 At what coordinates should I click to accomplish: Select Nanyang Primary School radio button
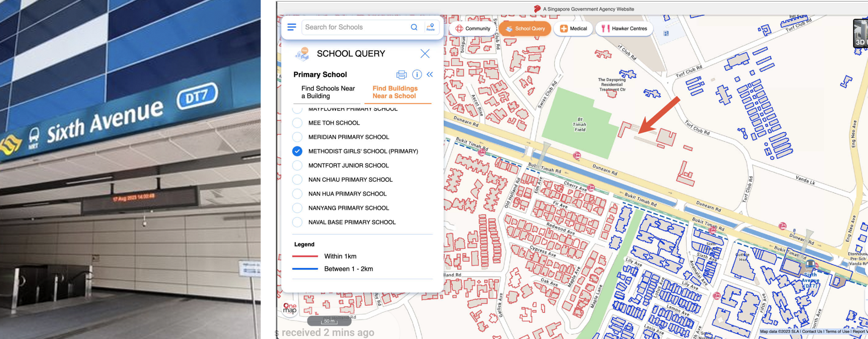click(297, 208)
